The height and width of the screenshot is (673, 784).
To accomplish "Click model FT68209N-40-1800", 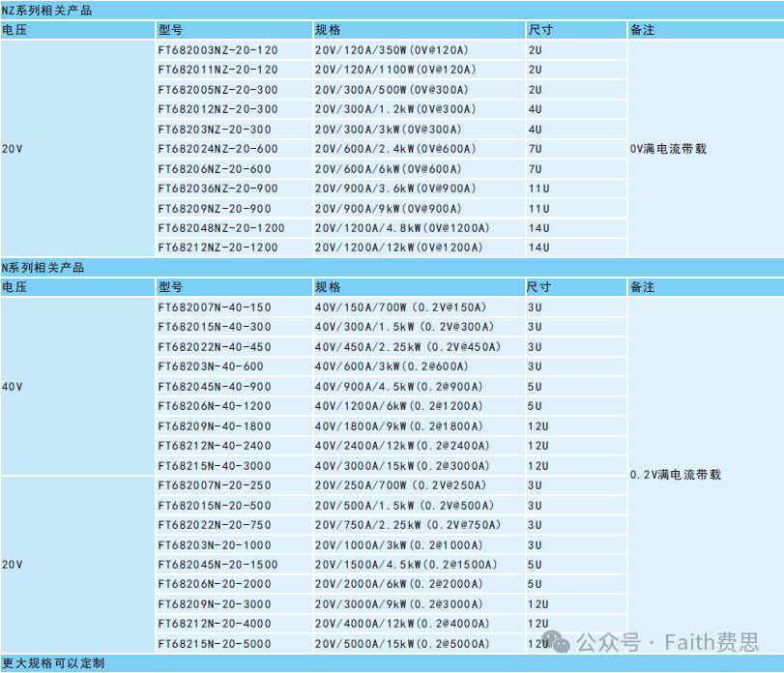I will (x=215, y=426).
